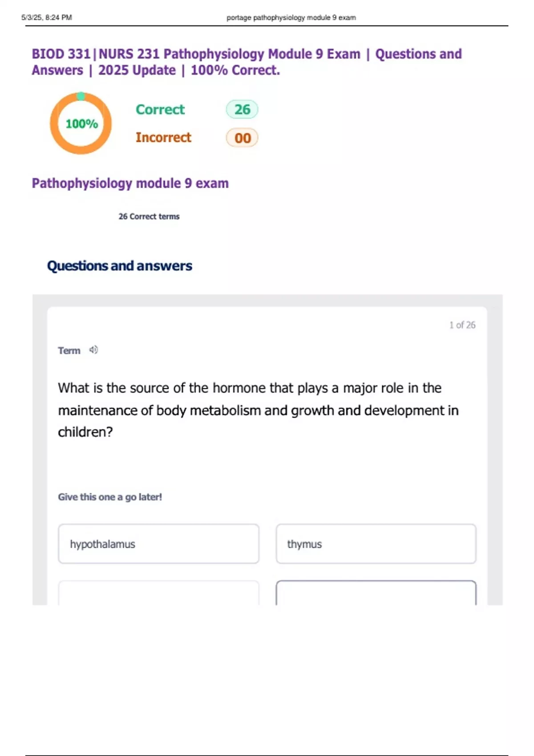Click the Term label on the card
534x756 pixels.
69,350
